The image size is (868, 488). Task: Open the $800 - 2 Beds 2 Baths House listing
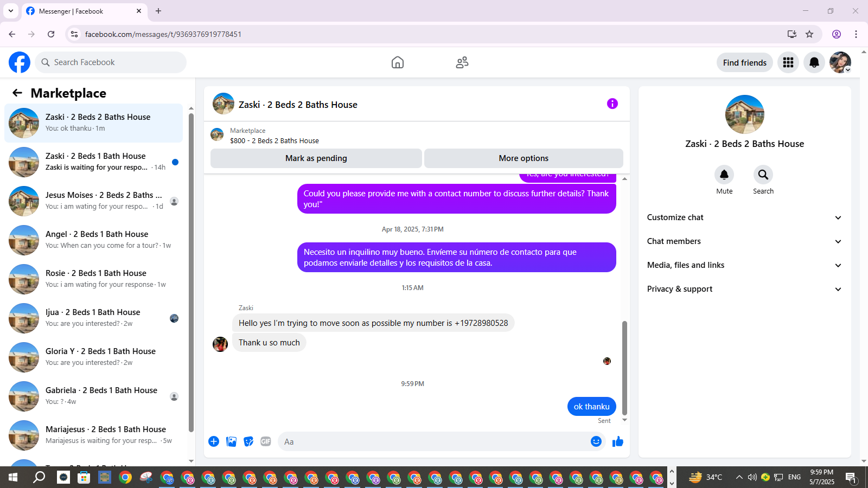pyautogui.click(x=275, y=140)
